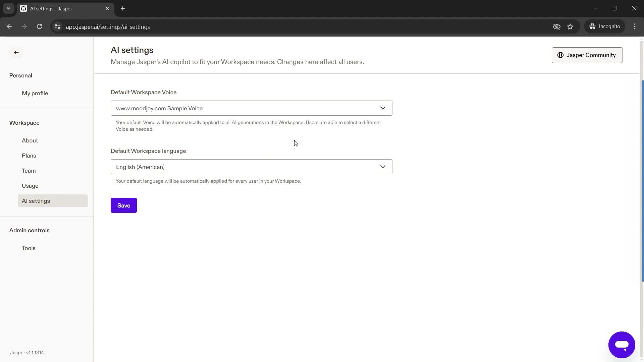The image size is (644, 362).
Task: Navigate to the Plans section
Action: (x=29, y=156)
